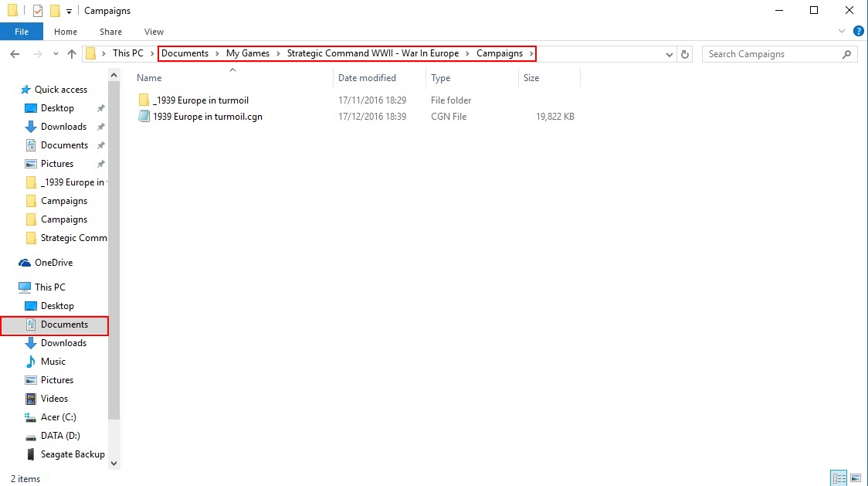Screen dimensions: 868x486
Task: Open the View ribbon tab
Action: 154,32
